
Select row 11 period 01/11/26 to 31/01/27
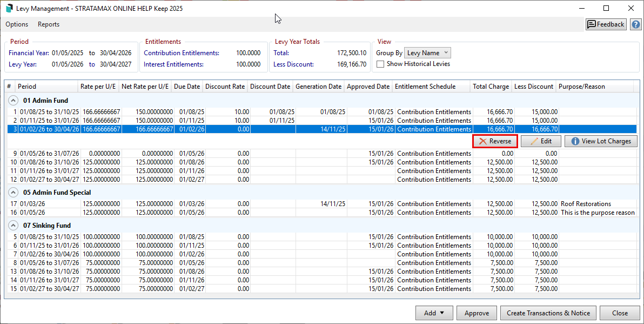(x=321, y=170)
